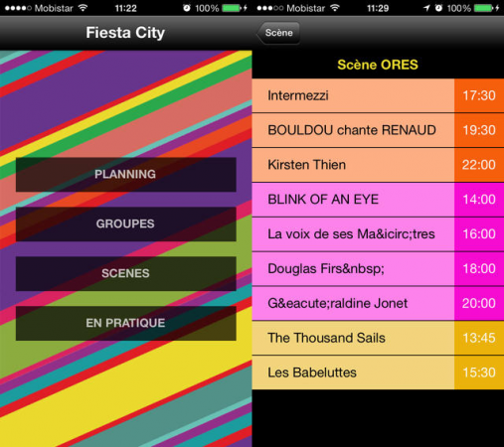Open La voix de ses Maîtres entry
This screenshot has width=504, height=447.
click(x=378, y=234)
